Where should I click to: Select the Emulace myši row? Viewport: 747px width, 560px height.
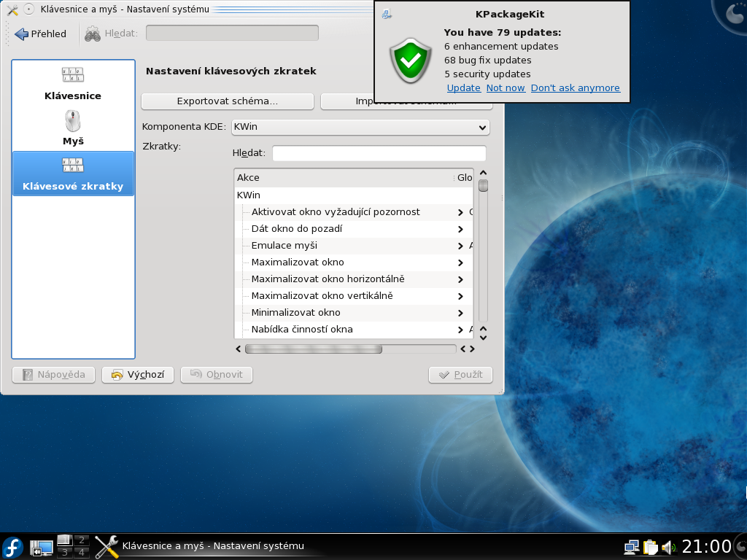(354, 245)
